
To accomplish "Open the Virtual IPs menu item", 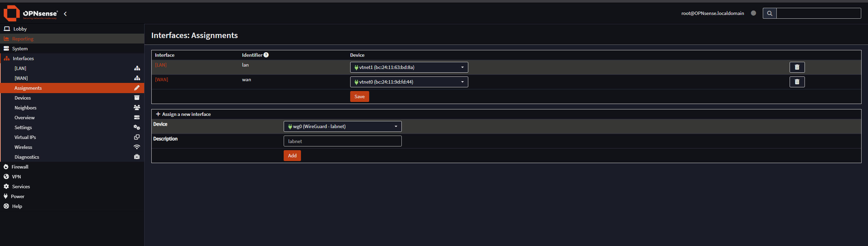I will click(x=25, y=137).
